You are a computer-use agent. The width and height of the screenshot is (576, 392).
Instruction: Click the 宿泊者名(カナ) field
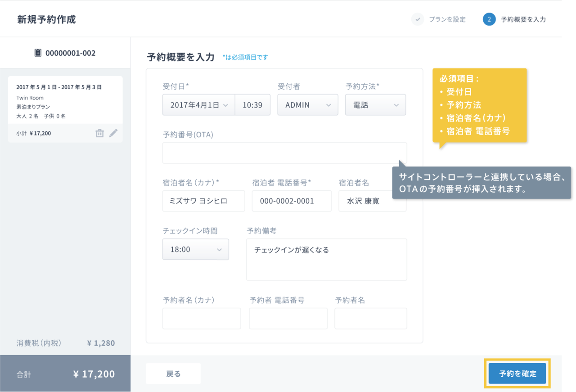pos(203,201)
